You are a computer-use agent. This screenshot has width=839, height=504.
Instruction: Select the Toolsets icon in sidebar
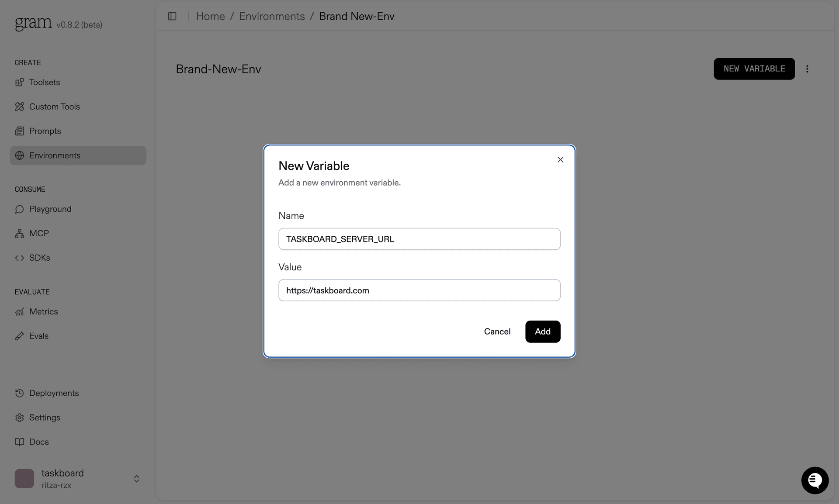click(19, 83)
